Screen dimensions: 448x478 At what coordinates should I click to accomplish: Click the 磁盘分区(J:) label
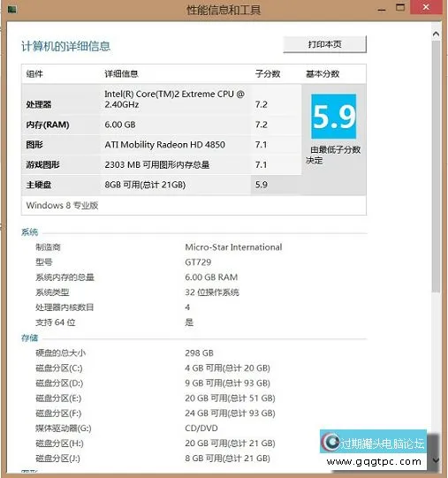(58, 459)
